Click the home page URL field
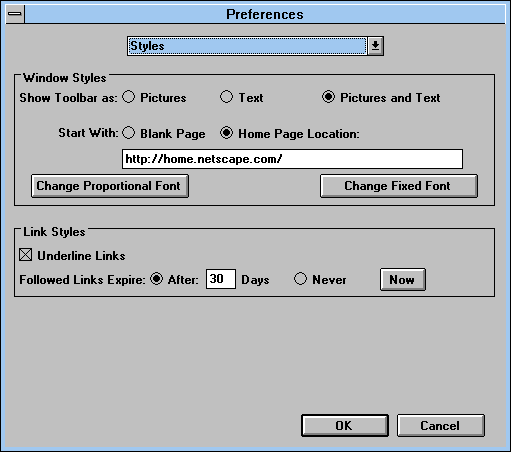The width and height of the screenshot is (511, 452). pyautogui.click(x=292, y=159)
